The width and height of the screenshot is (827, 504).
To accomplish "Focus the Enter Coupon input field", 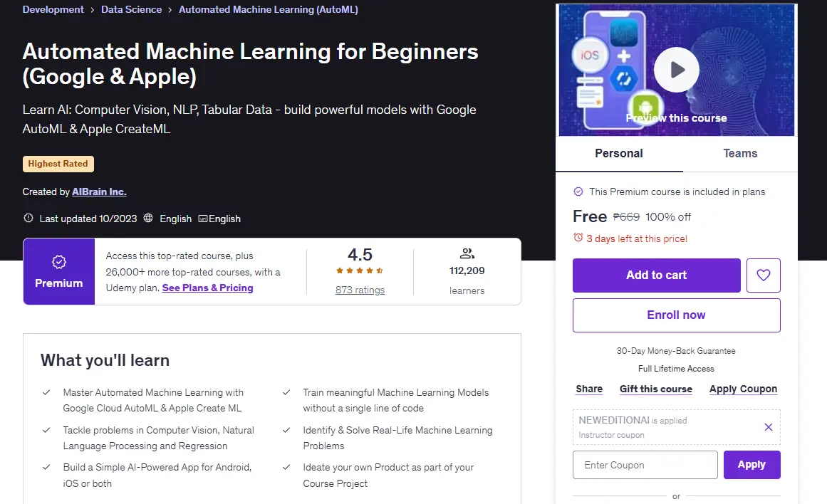I will coord(645,465).
